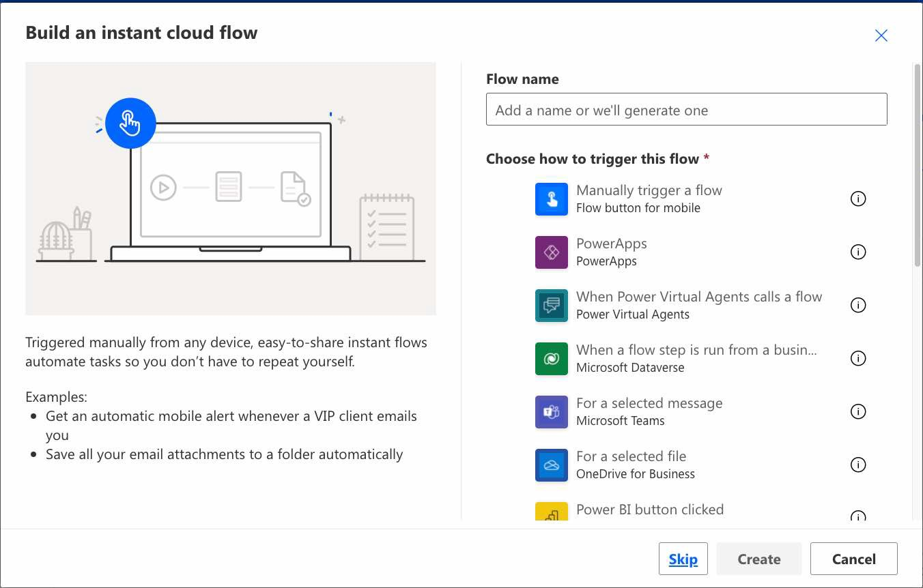Click the Flow name text field
The height and width of the screenshot is (588, 923).
click(686, 110)
